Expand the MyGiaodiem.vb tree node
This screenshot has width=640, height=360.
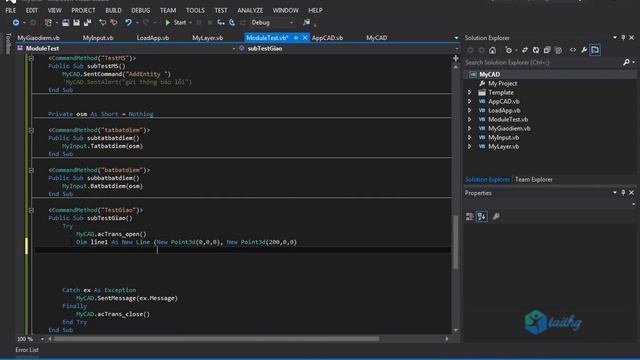pos(469,129)
